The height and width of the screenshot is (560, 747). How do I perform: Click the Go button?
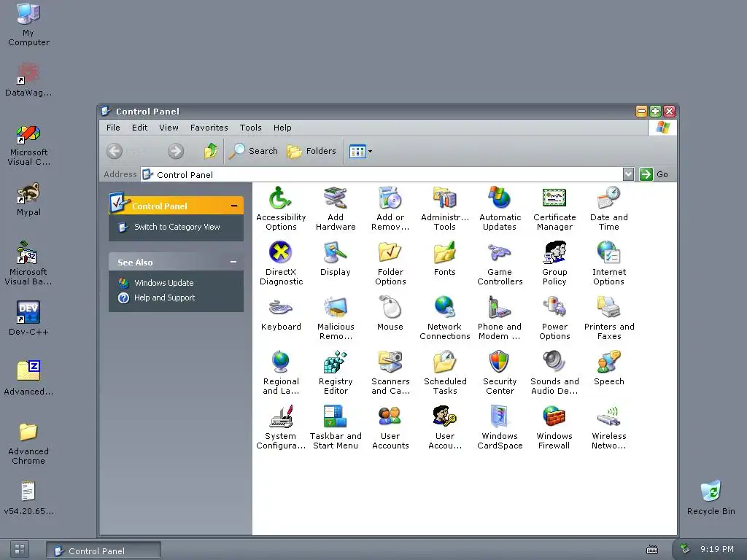(x=654, y=174)
